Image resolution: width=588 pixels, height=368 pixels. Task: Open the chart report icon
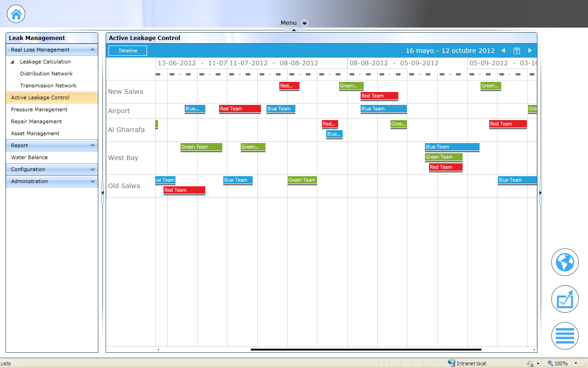point(565,299)
